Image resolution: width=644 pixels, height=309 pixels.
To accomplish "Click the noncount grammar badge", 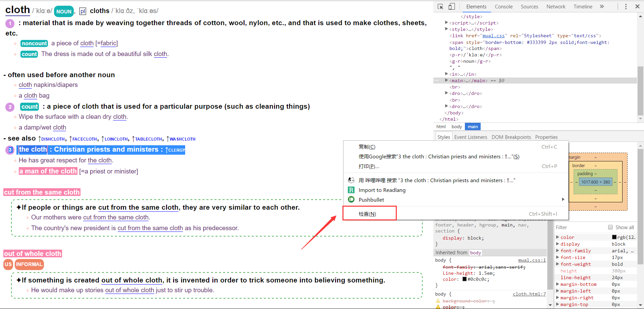I will pyautogui.click(x=34, y=43).
